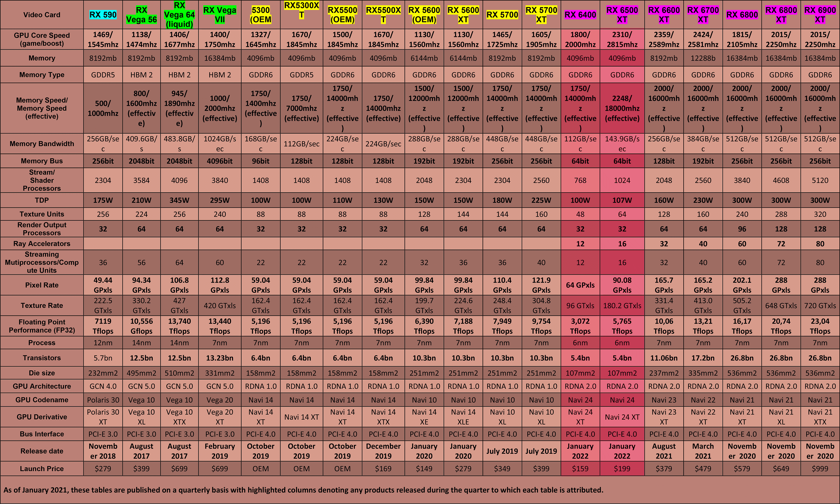Select the GPU Core Speed (game/boost) label

(x=42, y=39)
